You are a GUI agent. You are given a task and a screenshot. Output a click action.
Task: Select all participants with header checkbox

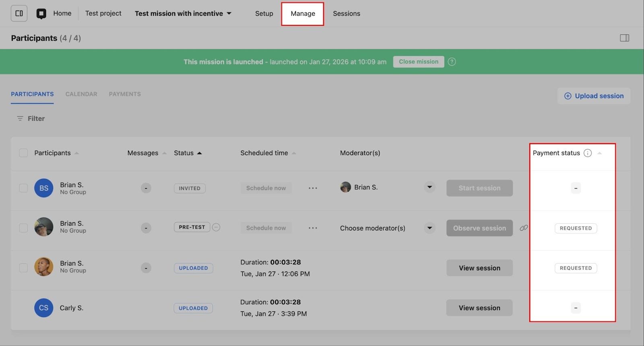click(23, 153)
